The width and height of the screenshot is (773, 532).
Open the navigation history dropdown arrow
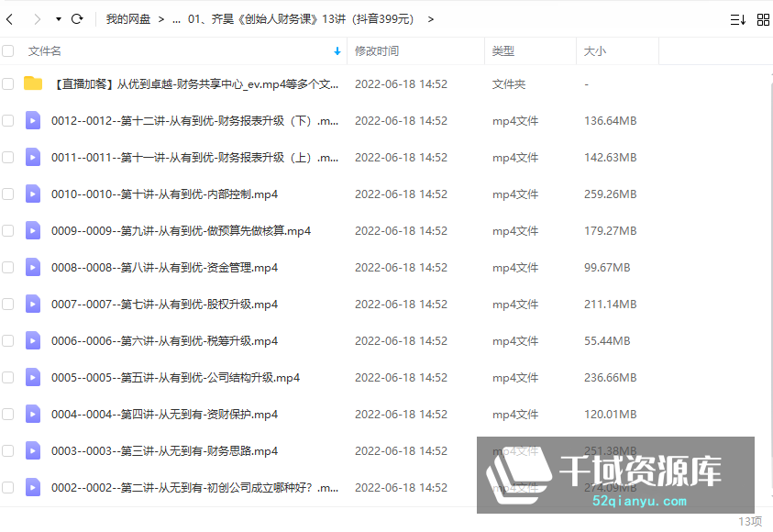click(x=58, y=19)
